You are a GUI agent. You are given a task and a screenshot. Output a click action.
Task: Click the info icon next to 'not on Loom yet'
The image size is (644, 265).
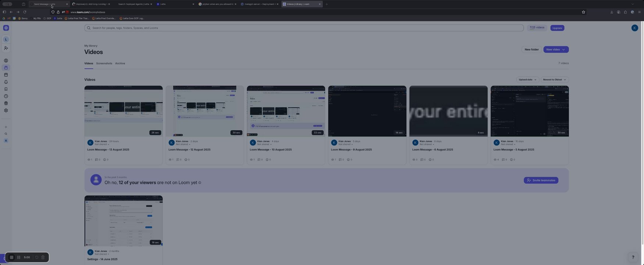point(200,183)
